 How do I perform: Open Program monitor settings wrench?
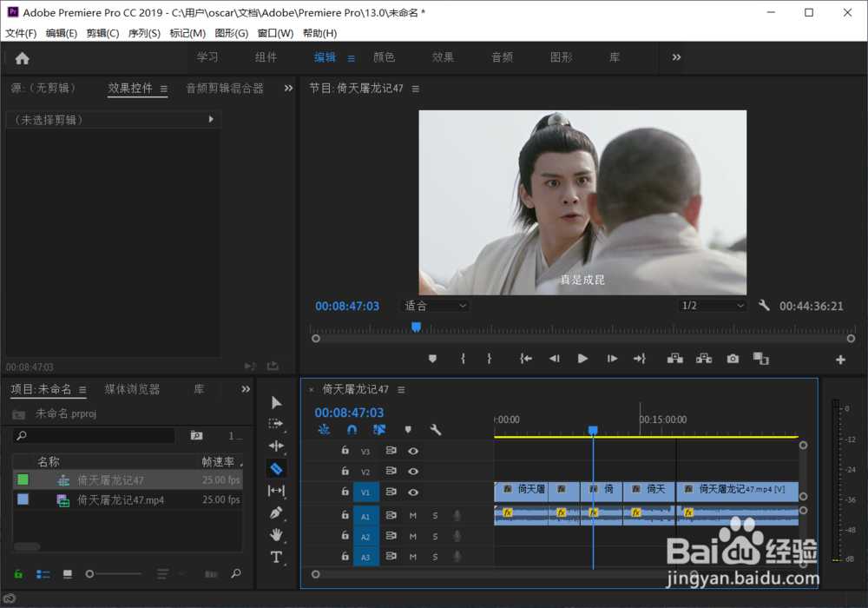point(764,305)
